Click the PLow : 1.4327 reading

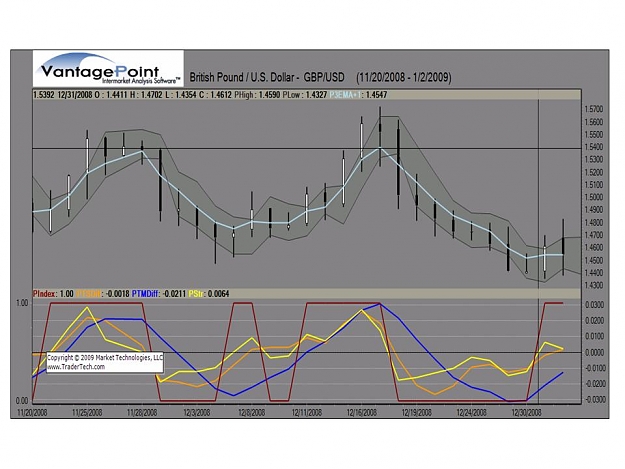[305, 95]
